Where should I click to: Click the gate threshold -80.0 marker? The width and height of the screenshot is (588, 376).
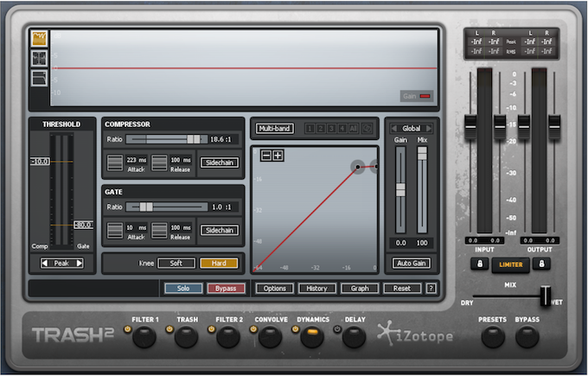pos(83,225)
